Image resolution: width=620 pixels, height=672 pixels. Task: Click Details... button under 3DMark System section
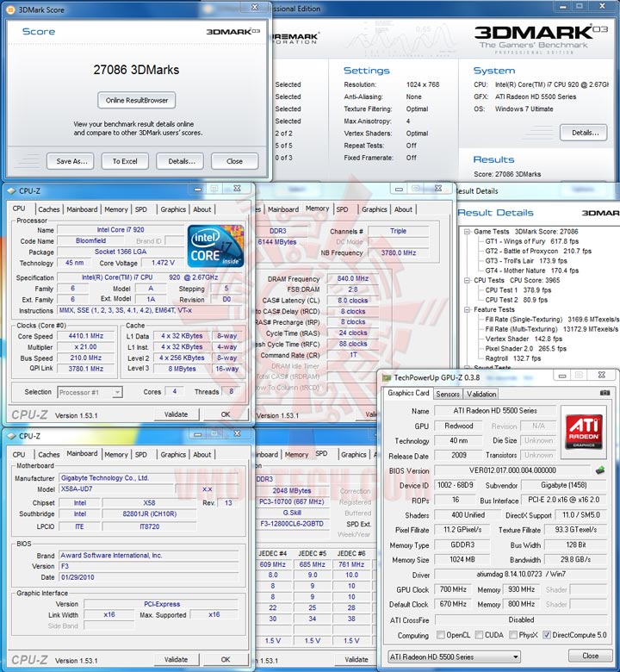tap(584, 133)
